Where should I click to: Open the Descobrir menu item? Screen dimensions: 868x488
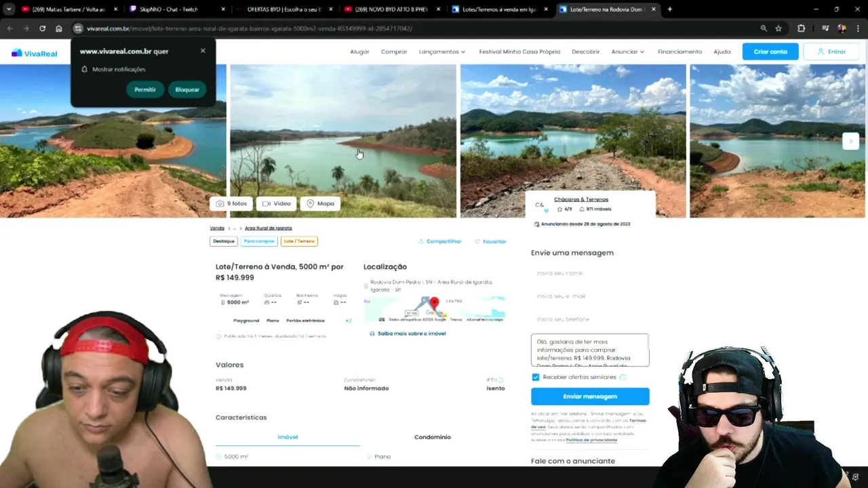(x=585, y=52)
